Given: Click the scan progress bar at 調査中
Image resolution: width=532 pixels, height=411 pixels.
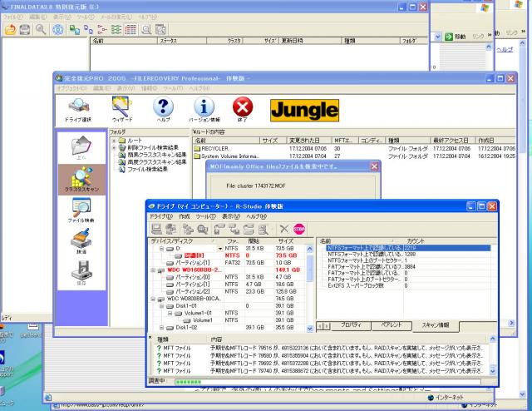Looking at the screenshot, I should pyautogui.click(x=199, y=382).
